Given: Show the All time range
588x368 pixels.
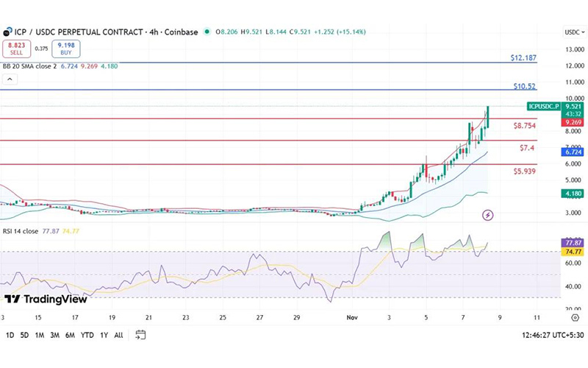Looking at the screenshot, I should (x=118, y=335).
